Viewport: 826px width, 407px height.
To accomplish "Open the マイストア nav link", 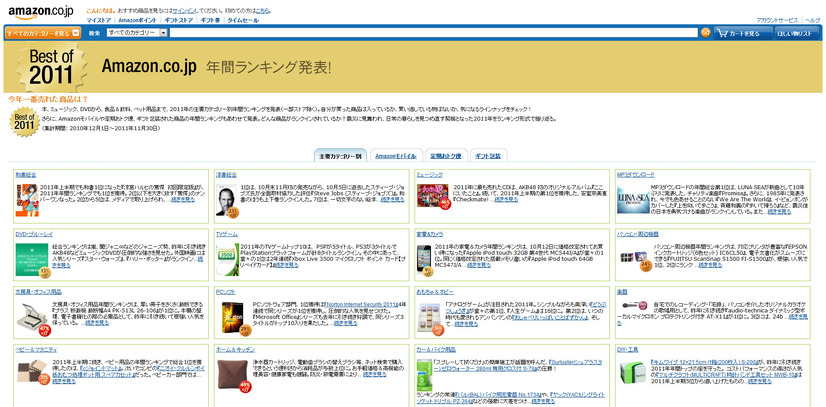I will (99, 20).
